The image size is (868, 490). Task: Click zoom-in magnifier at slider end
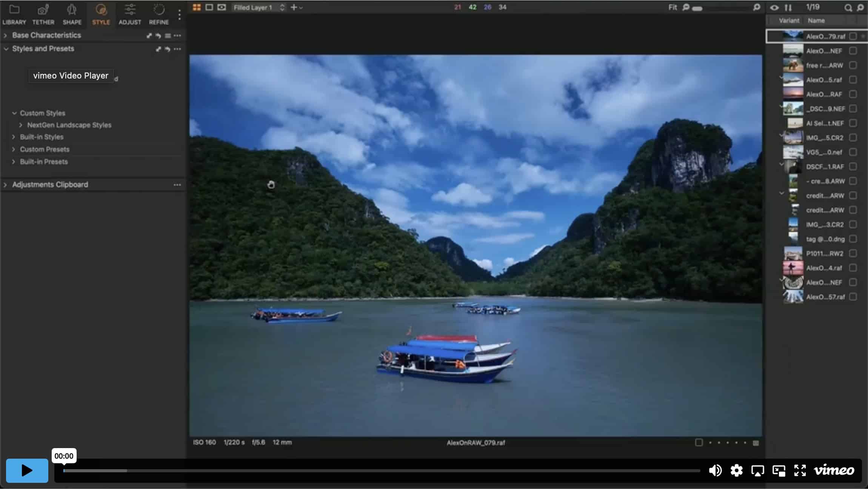(x=756, y=7)
